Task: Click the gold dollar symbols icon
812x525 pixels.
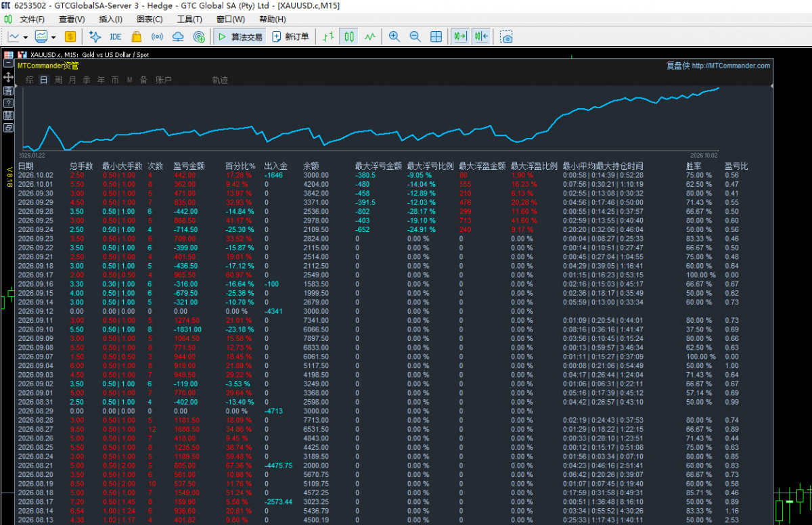Action: tap(70, 37)
